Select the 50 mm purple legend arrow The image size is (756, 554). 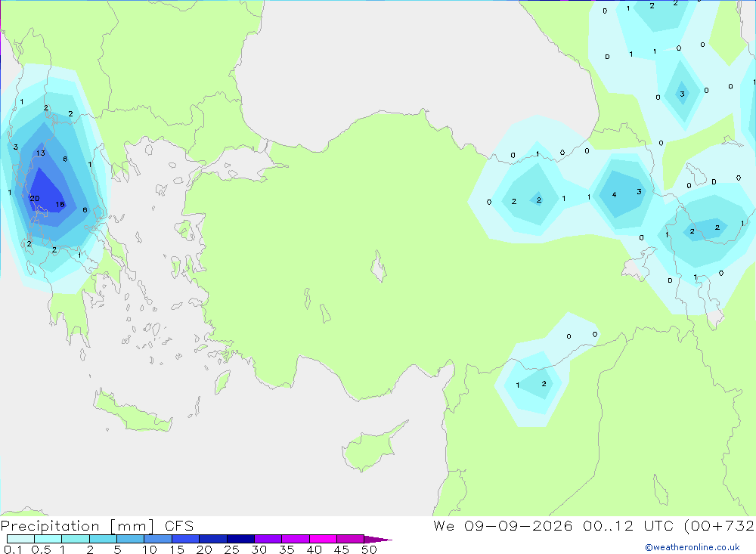click(378, 539)
